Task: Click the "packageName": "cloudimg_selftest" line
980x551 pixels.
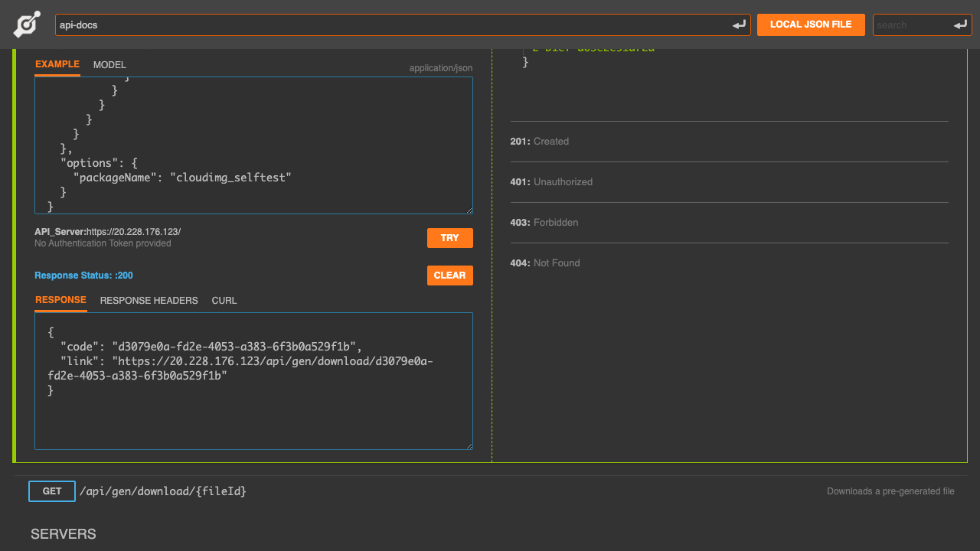Action: click(183, 177)
